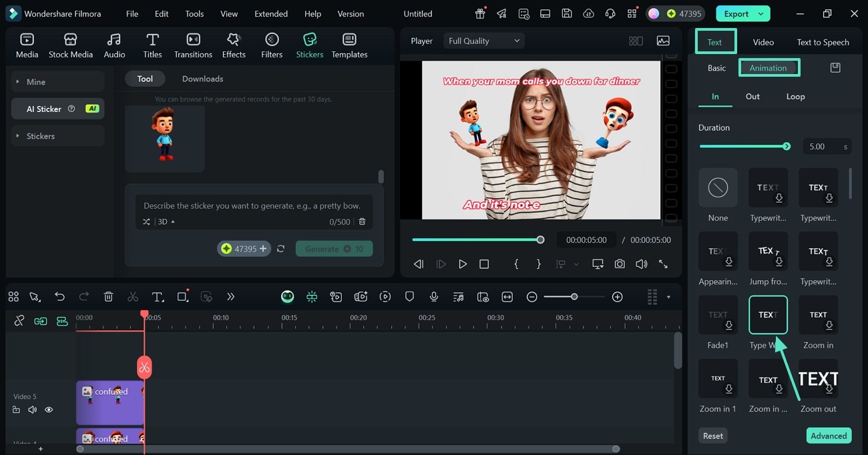Expand the Stickers category
Viewport: 868px width, 455px height.
[x=58, y=135]
